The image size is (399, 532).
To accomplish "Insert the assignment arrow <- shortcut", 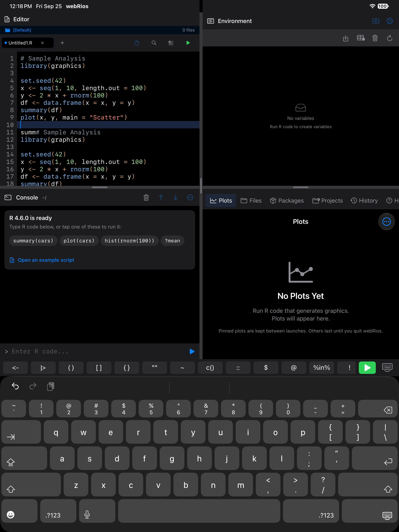I will click(x=15, y=367).
